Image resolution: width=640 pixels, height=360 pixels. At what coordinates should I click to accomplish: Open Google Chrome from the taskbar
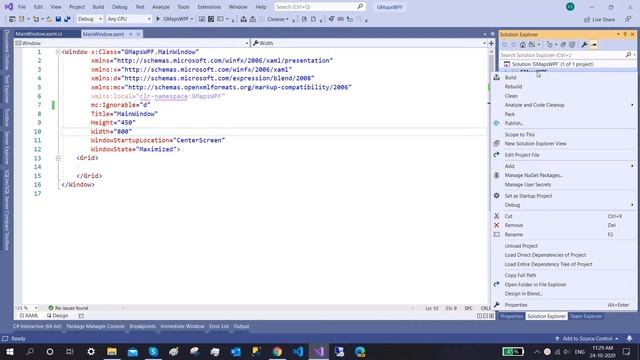(277, 351)
